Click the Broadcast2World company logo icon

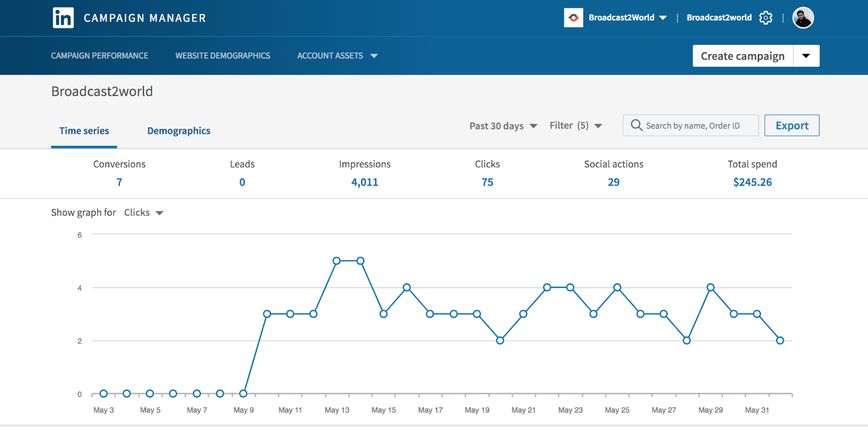pyautogui.click(x=573, y=18)
